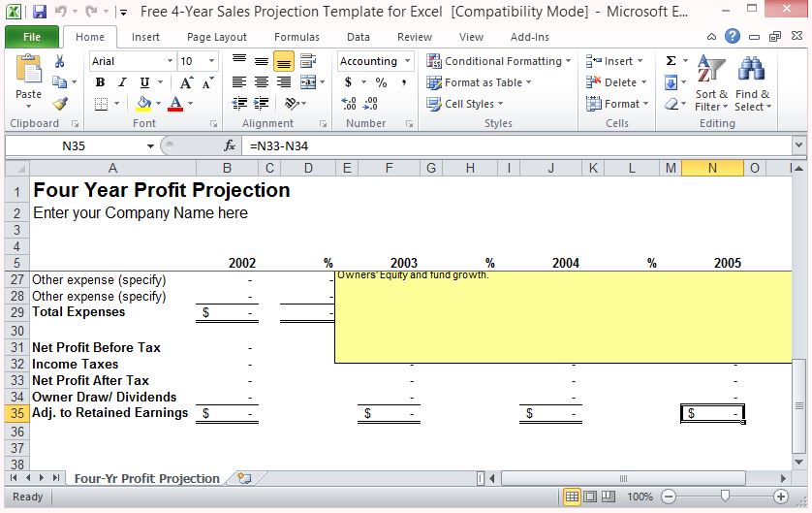Open the Conditional Formatting dropdown
This screenshot has height=513, width=812.
(498, 61)
